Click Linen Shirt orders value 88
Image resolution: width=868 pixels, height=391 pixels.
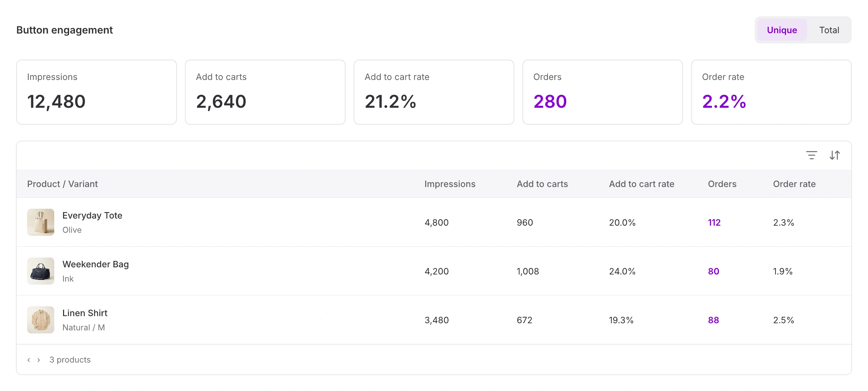[x=713, y=320]
